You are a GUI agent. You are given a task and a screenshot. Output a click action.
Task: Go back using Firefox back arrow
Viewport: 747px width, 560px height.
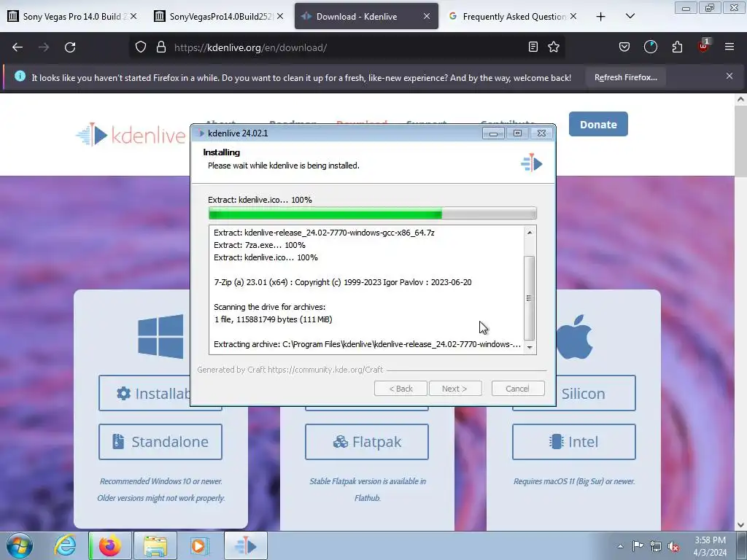pyautogui.click(x=18, y=47)
